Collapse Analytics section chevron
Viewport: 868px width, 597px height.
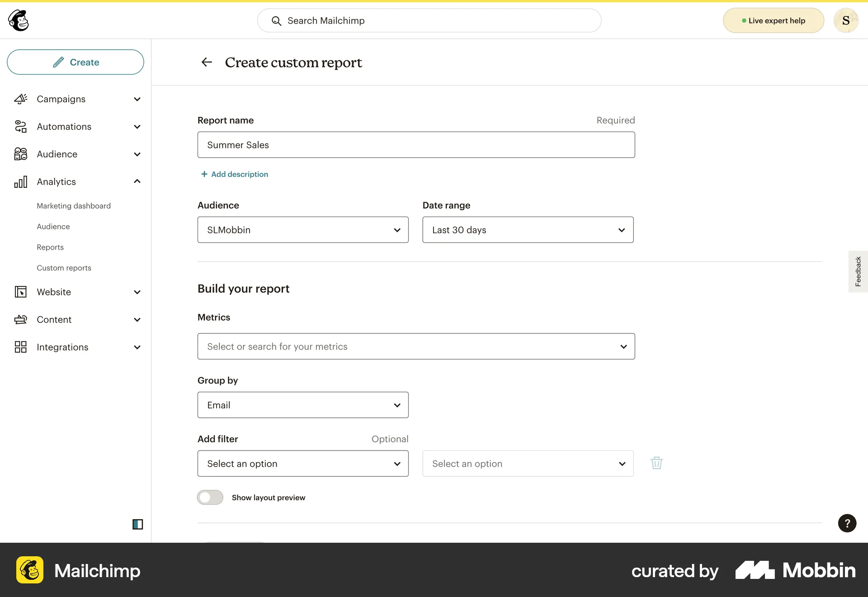click(x=137, y=181)
